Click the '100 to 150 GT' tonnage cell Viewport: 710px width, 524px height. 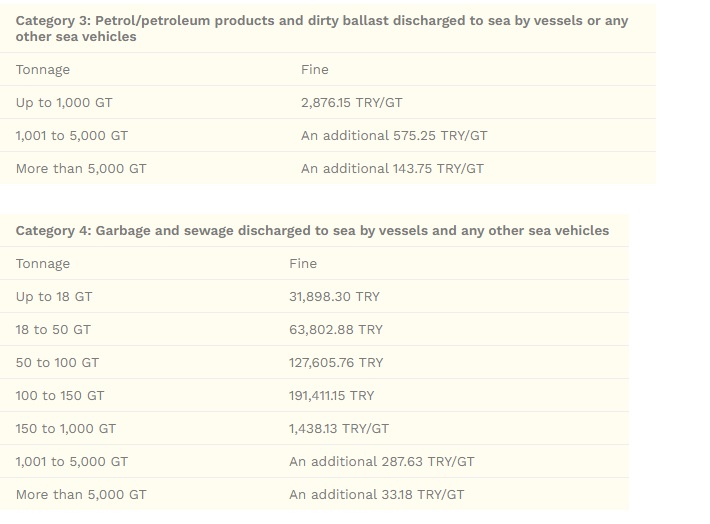pos(60,395)
